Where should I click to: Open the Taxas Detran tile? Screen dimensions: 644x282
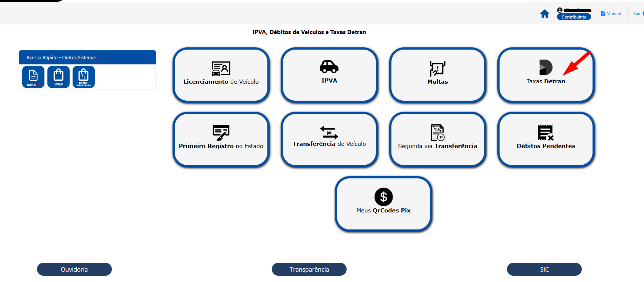tap(546, 75)
